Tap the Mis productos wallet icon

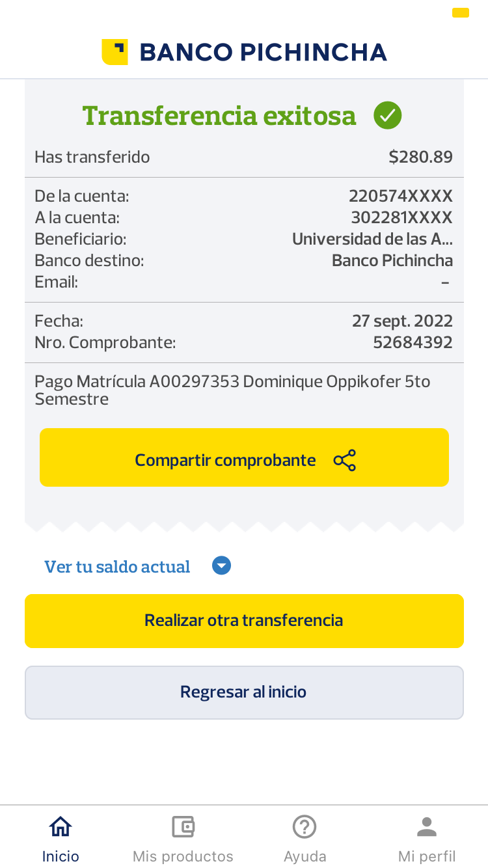click(x=183, y=827)
